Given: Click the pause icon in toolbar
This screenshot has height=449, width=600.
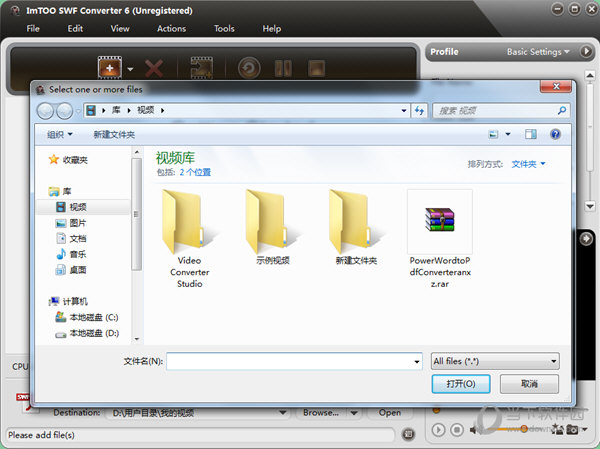Looking at the screenshot, I should 282,68.
